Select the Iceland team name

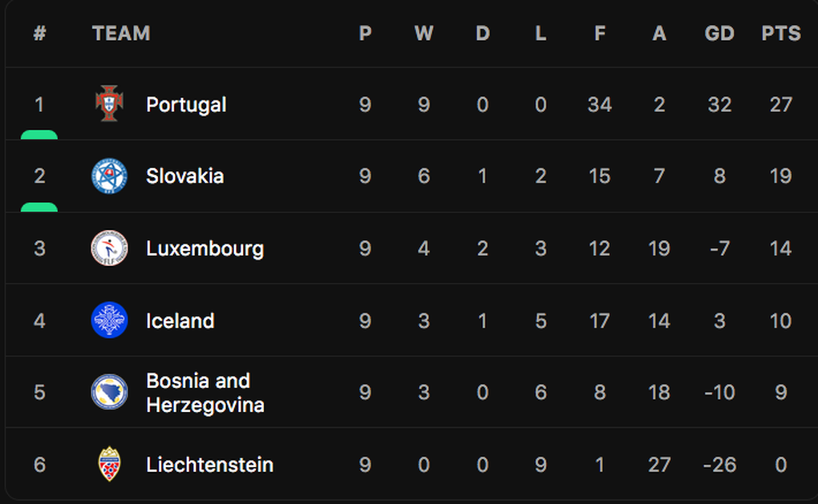pos(180,321)
